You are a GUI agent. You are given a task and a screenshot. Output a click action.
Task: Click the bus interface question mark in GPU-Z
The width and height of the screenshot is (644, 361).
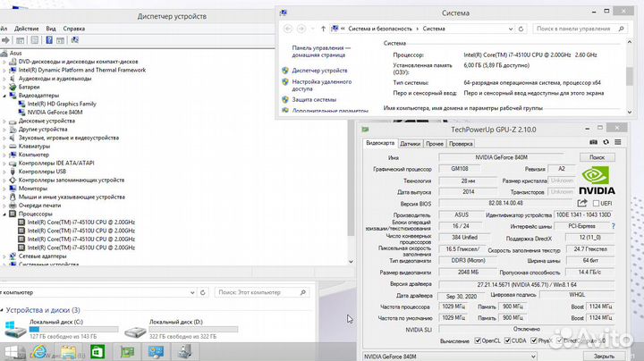click(614, 226)
